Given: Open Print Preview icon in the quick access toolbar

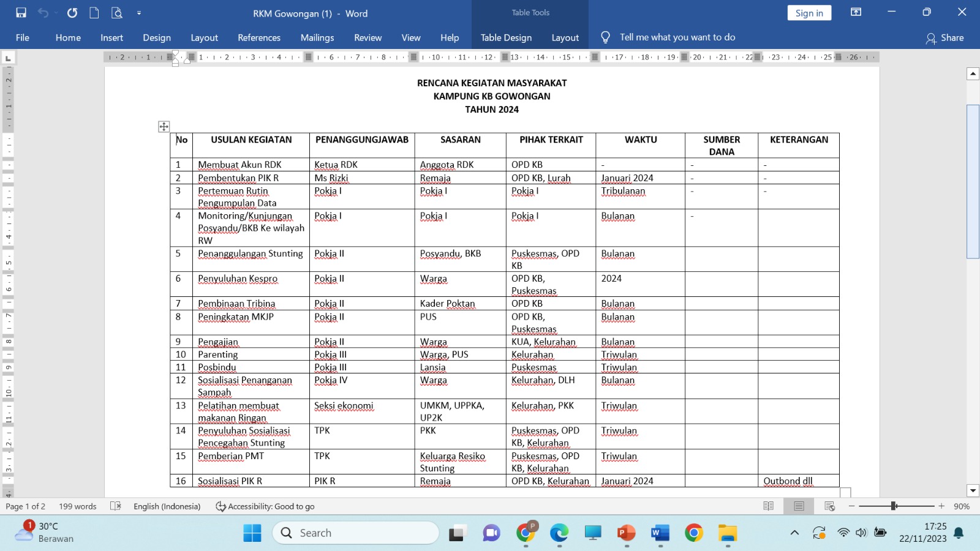Looking at the screenshot, I should (x=116, y=13).
